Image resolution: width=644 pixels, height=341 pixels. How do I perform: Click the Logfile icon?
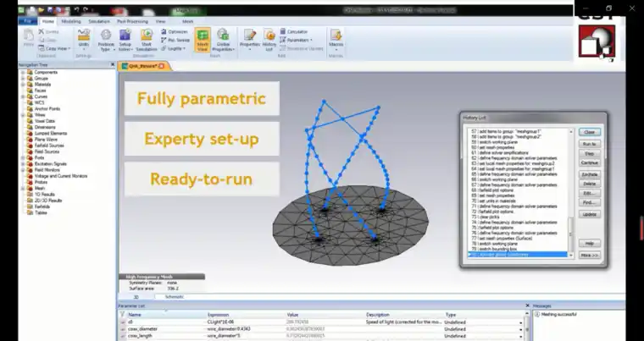click(x=173, y=48)
